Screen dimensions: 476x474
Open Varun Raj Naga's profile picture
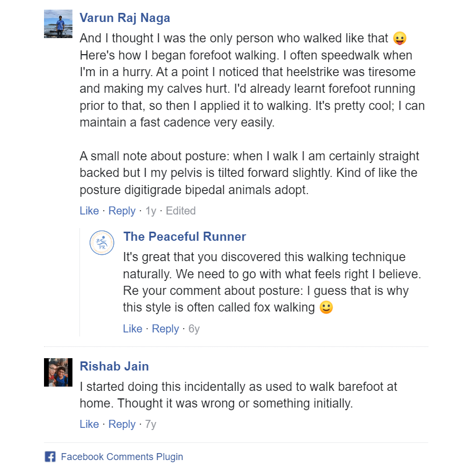pos(57,23)
